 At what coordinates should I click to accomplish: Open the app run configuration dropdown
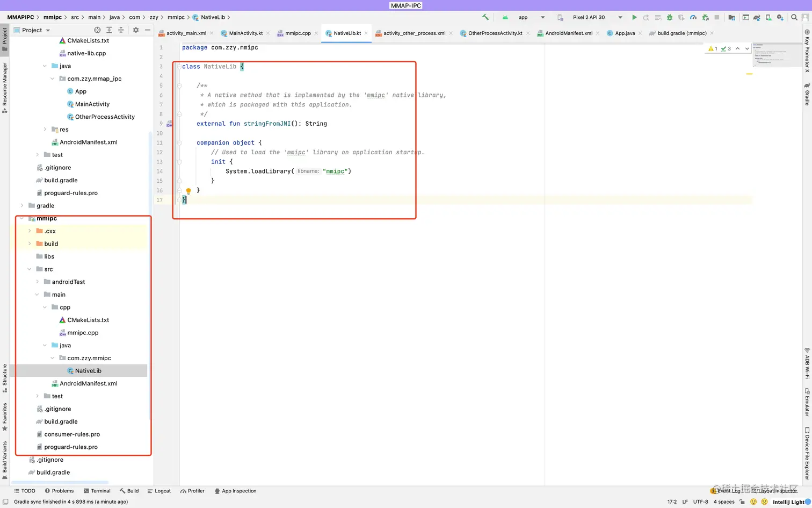(524, 17)
